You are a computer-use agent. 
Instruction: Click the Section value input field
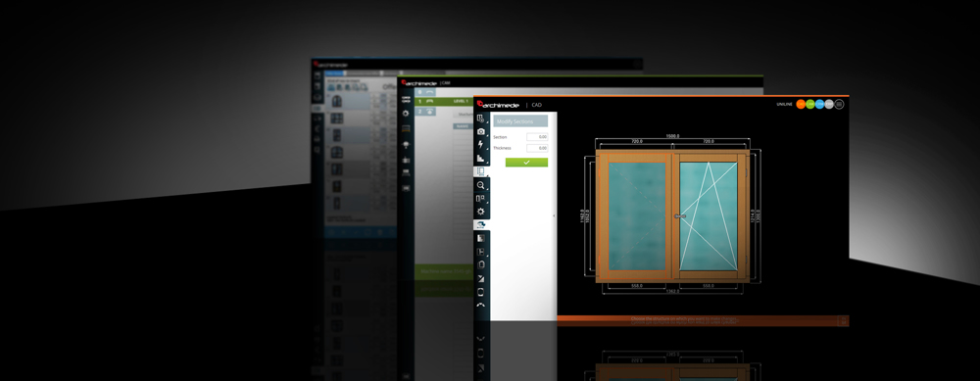point(537,137)
